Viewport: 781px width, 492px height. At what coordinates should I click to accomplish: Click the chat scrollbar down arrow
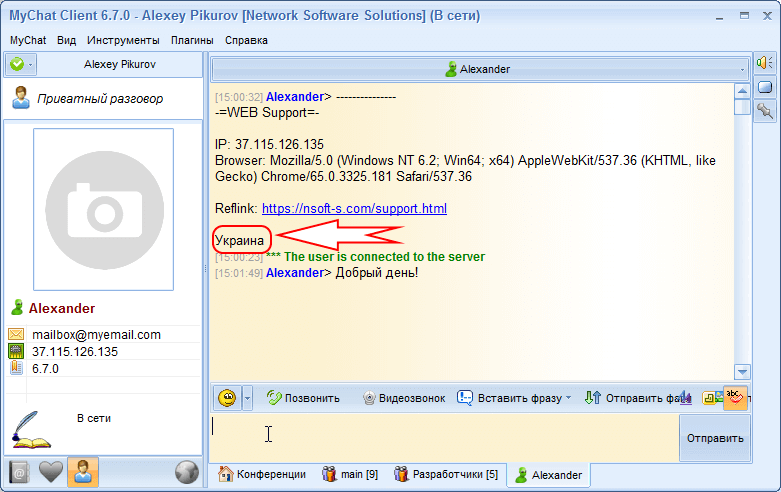[x=742, y=371]
